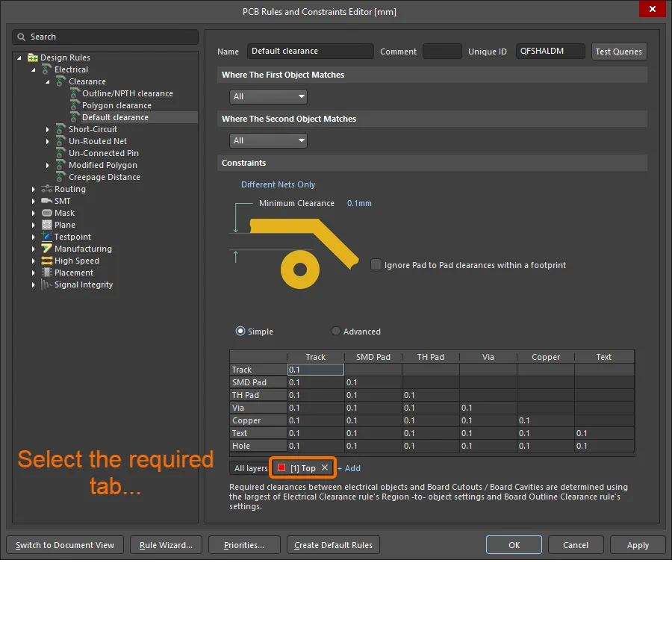Expand the High Speed category
Viewport: 672px width, 619px height.
pos(34,261)
